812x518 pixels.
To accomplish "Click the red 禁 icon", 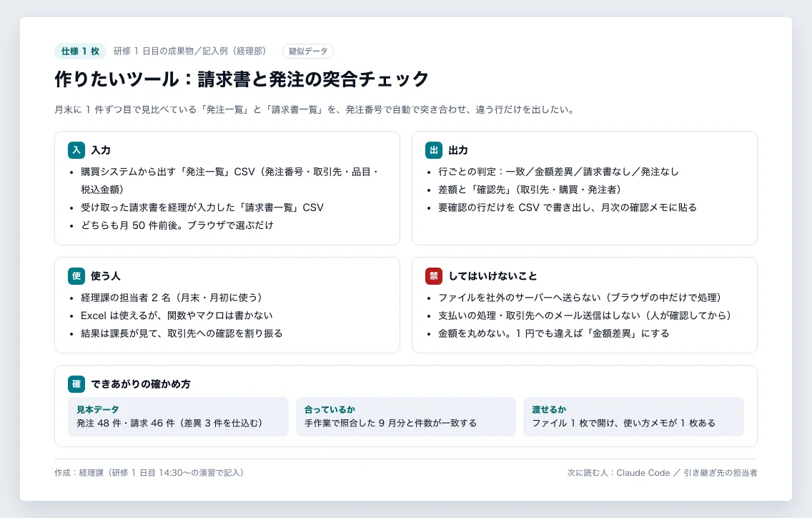I will [x=434, y=276].
